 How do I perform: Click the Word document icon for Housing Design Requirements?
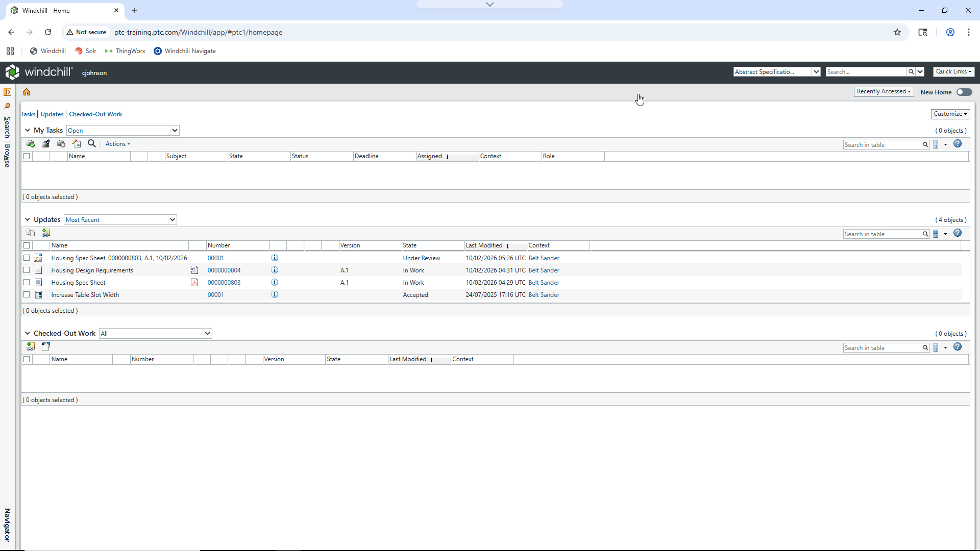[194, 270]
